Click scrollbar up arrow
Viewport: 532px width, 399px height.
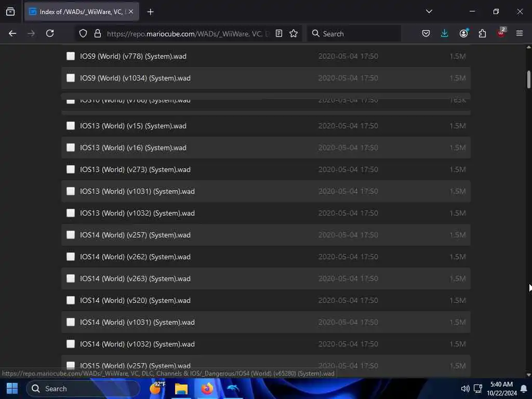[x=528, y=47]
